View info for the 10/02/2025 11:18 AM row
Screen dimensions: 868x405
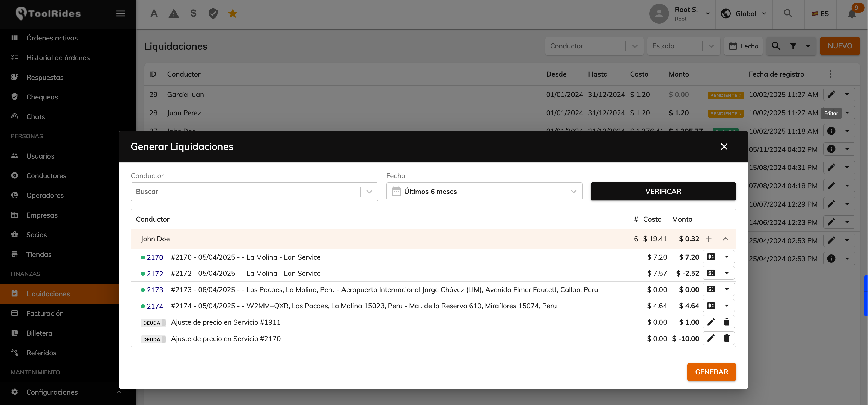pyautogui.click(x=831, y=131)
